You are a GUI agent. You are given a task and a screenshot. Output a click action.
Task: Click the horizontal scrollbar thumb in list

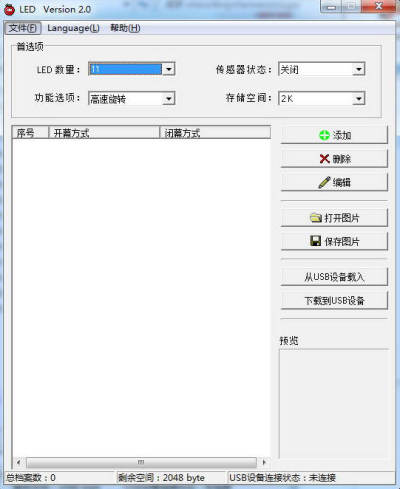(x=141, y=462)
